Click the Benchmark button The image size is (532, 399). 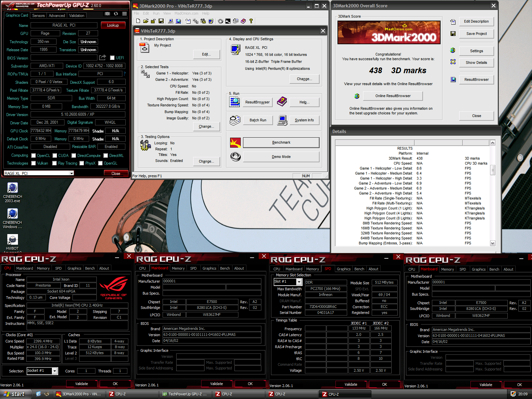pyautogui.click(x=281, y=142)
